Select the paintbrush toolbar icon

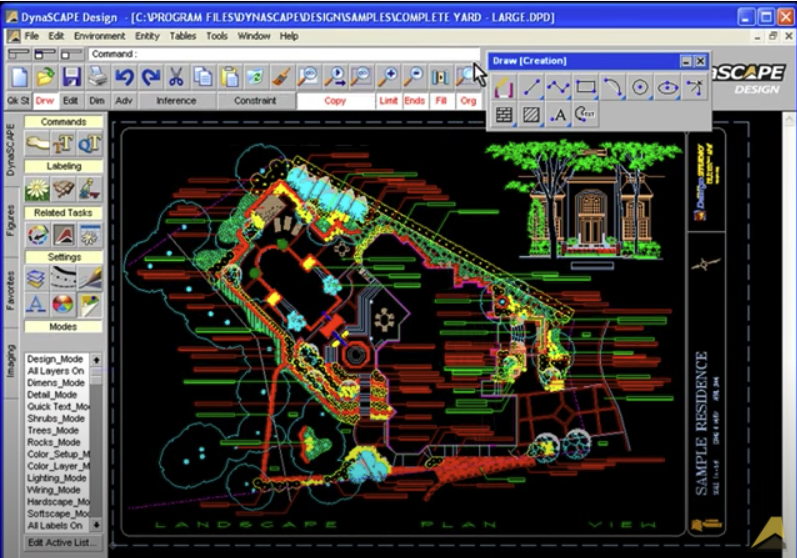pos(282,77)
